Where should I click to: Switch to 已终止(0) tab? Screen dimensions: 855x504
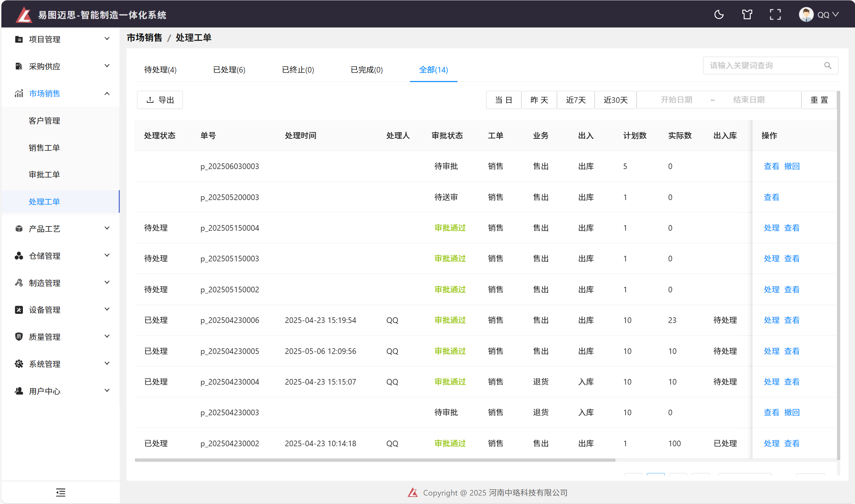pos(298,70)
